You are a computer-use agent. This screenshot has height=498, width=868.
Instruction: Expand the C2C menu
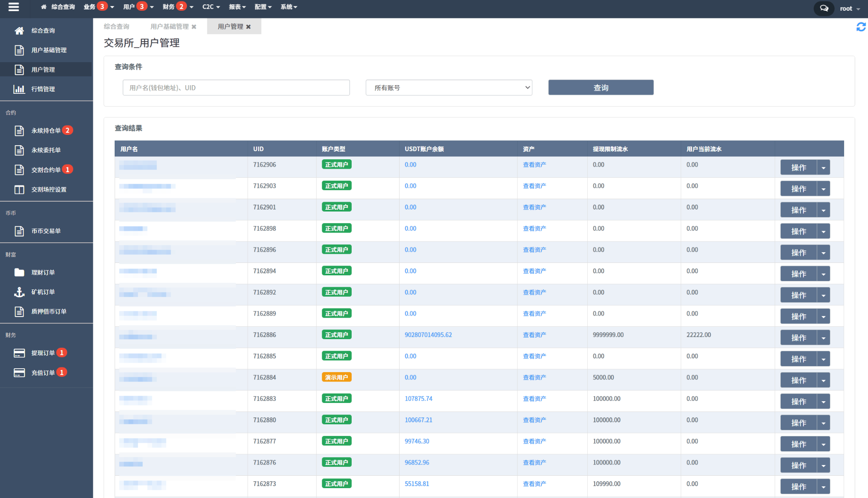211,7
